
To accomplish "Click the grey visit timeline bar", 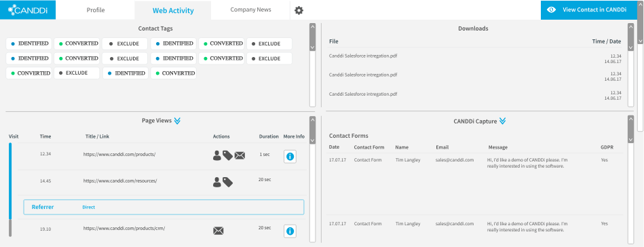I will pos(10,228).
